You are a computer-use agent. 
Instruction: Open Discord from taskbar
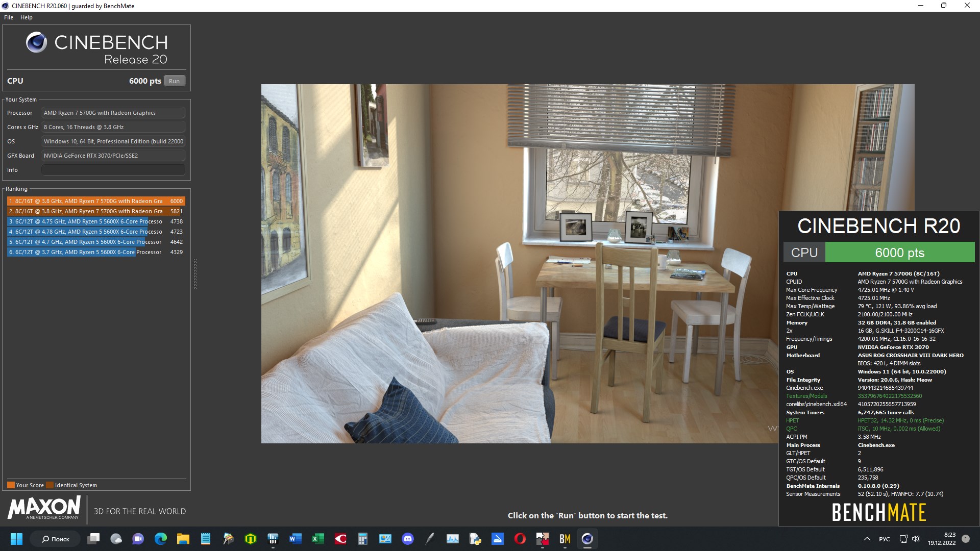(x=408, y=539)
